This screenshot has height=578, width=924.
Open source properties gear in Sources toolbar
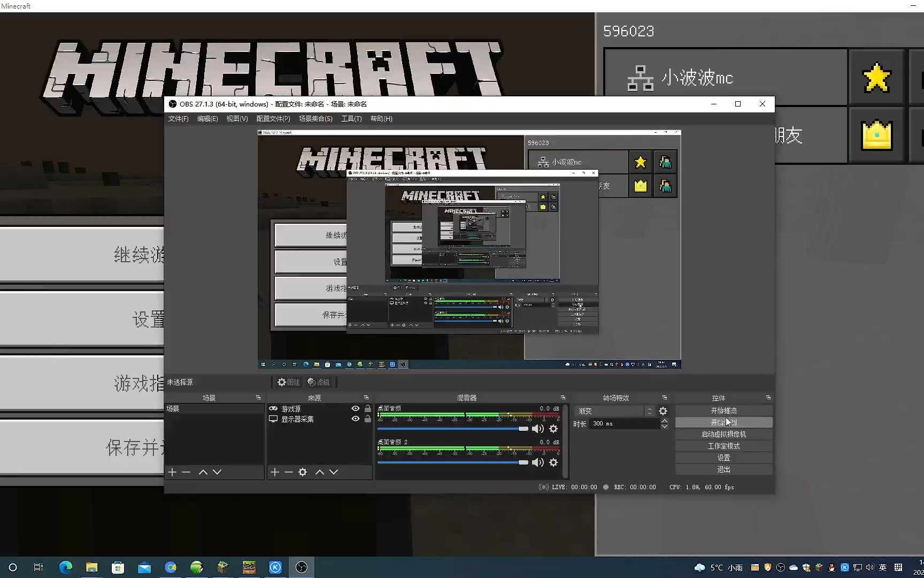pyautogui.click(x=303, y=472)
